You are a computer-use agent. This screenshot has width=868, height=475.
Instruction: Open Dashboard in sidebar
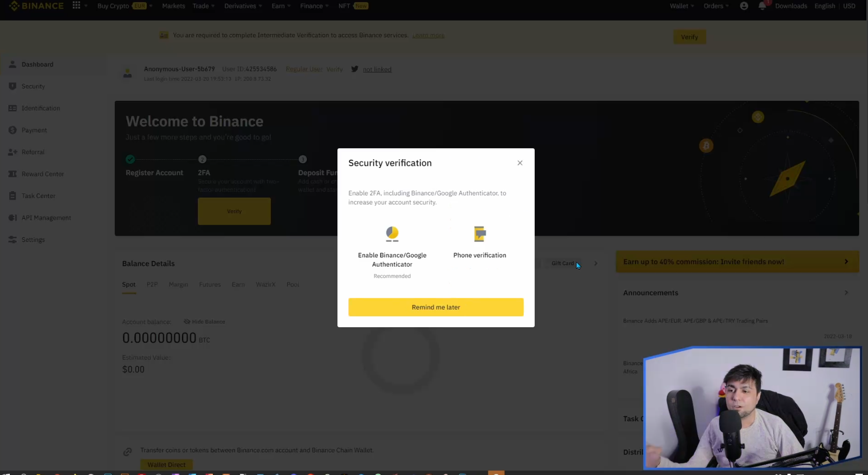(x=37, y=65)
